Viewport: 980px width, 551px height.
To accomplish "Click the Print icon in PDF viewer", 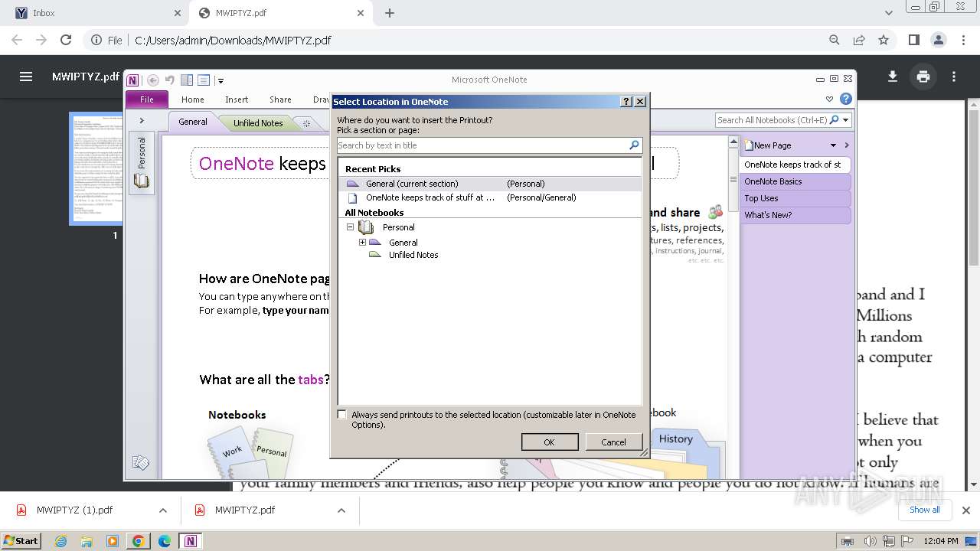I will click(x=923, y=77).
